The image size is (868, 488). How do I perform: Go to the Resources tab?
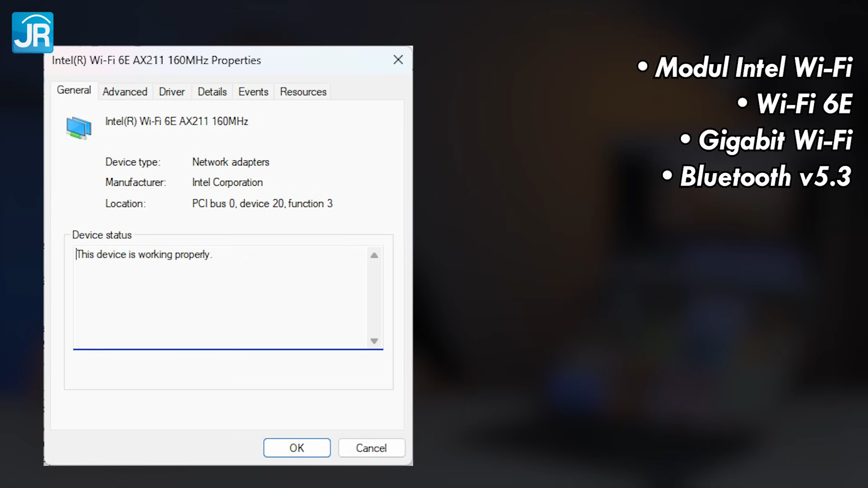pyautogui.click(x=303, y=92)
